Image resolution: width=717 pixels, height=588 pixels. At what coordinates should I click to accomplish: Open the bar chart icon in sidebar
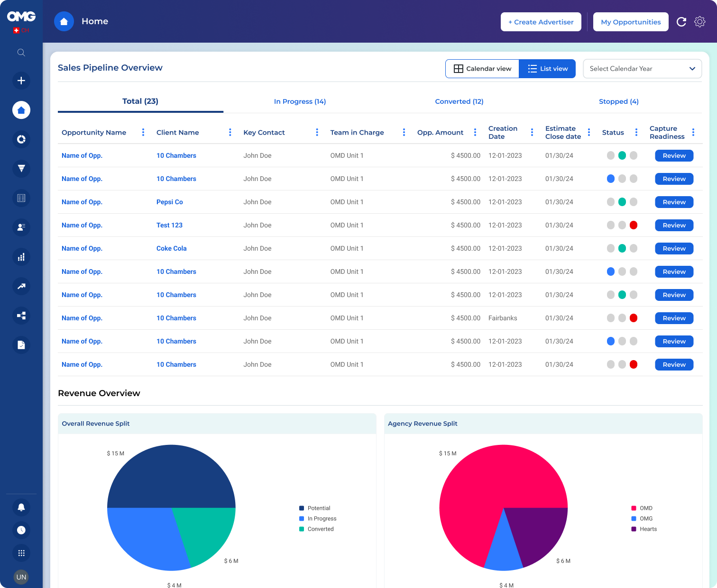(x=21, y=257)
